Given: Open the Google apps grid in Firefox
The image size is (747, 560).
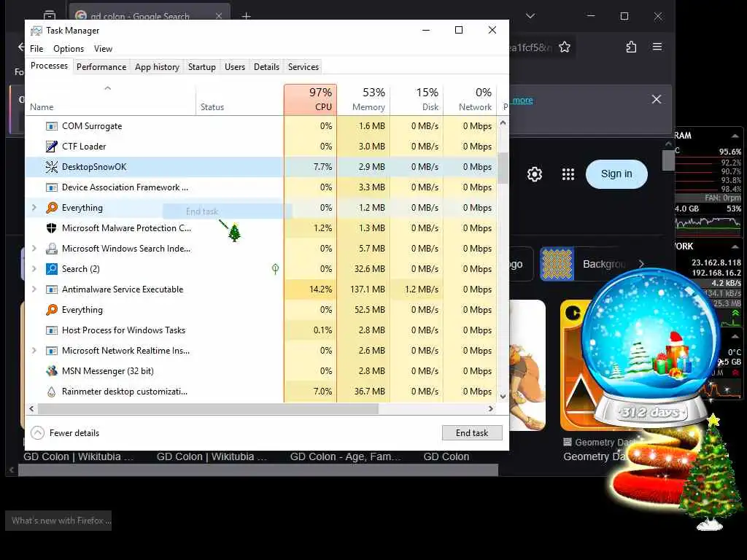Looking at the screenshot, I should coord(568,174).
